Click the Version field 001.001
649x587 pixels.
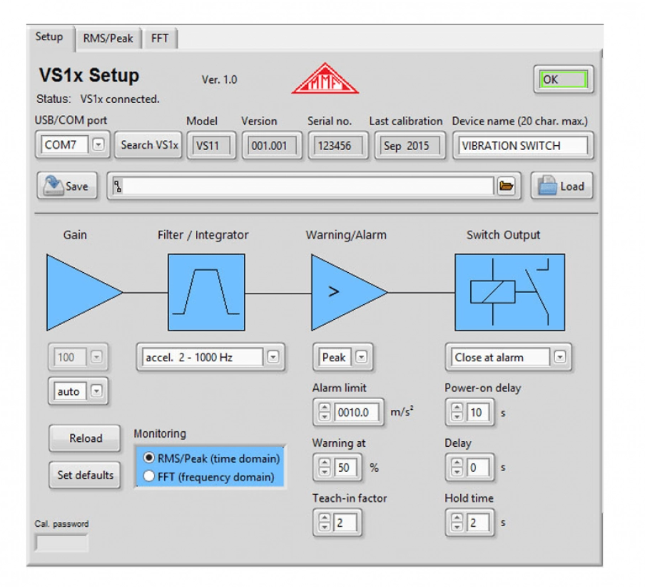tap(272, 145)
